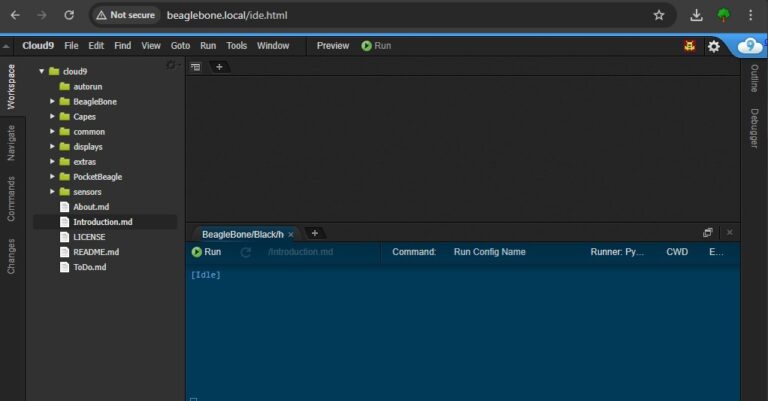Click the red mascot icon in menu bar

pos(690,46)
